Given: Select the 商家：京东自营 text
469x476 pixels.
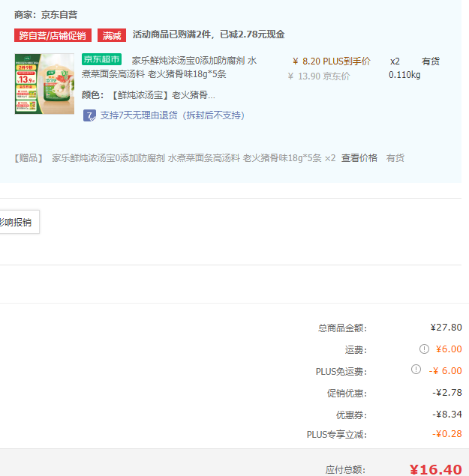Looking at the screenshot, I should click(46, 14).
